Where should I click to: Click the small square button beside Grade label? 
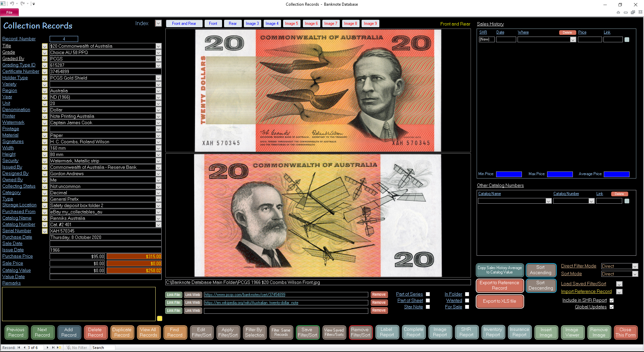(45, 52)
